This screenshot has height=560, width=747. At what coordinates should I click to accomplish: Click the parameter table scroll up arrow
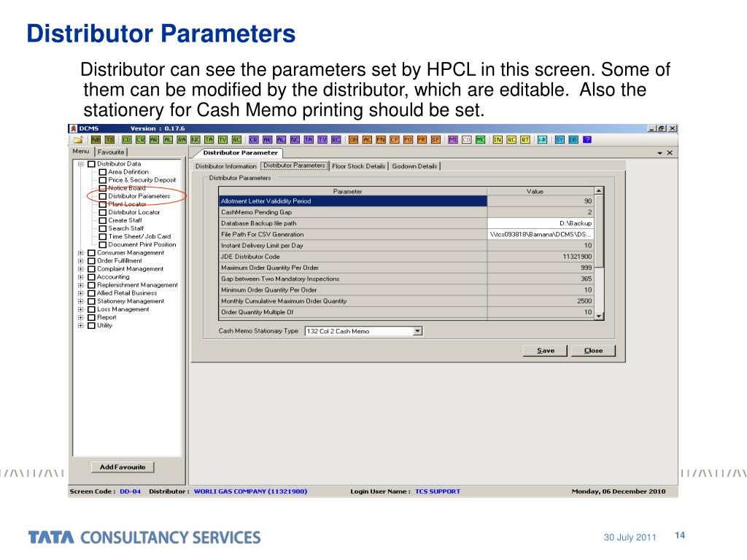(x=600, y=191)
